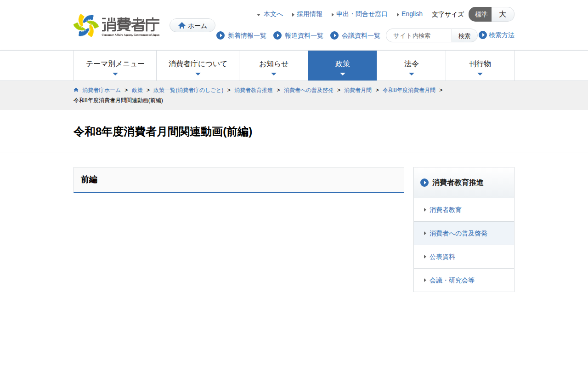Switch to the English site
Screen dimensions: 588x368
[412, 14]
